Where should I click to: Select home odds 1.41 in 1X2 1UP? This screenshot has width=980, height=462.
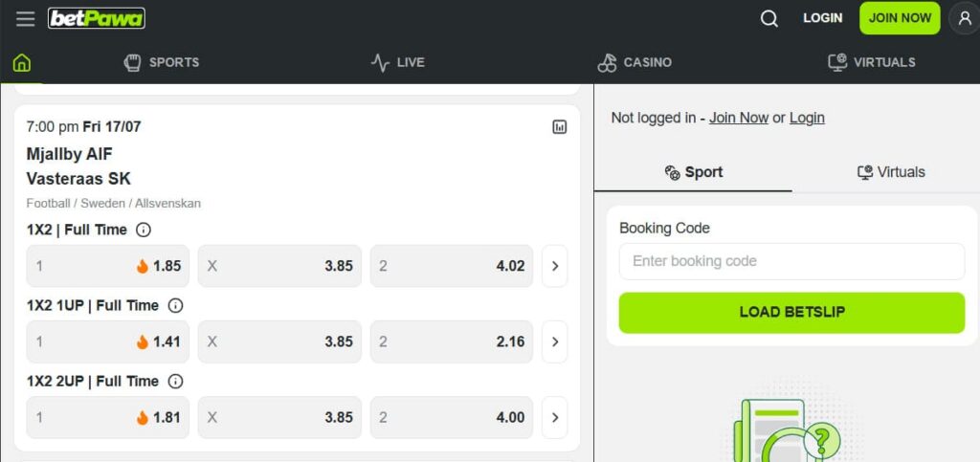pyautogui.click(x=107, y=341)
